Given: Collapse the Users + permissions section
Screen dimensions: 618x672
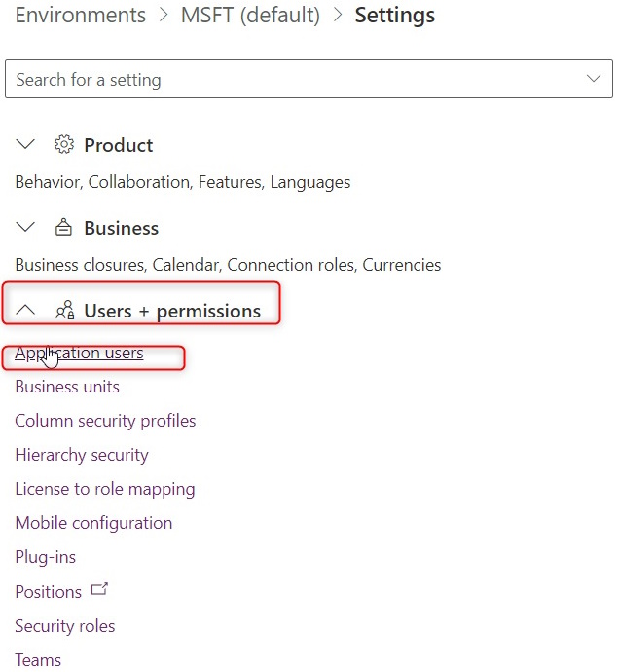Looking at the screenshot, I should (x=26, y=311).
